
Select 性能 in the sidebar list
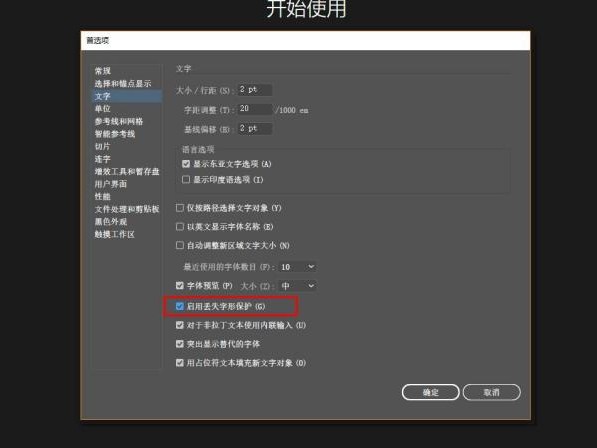pos(102,197)
